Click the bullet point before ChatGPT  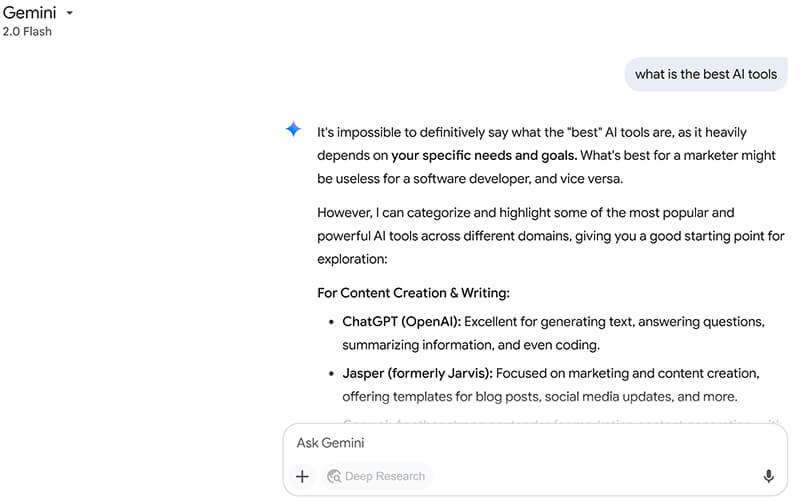[x=331, y=323]
